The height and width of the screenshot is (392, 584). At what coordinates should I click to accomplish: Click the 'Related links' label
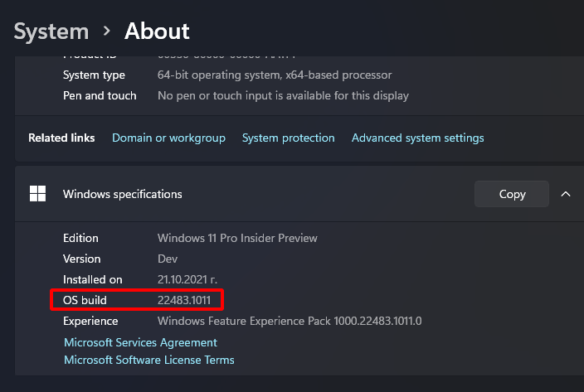coord(61,138)
